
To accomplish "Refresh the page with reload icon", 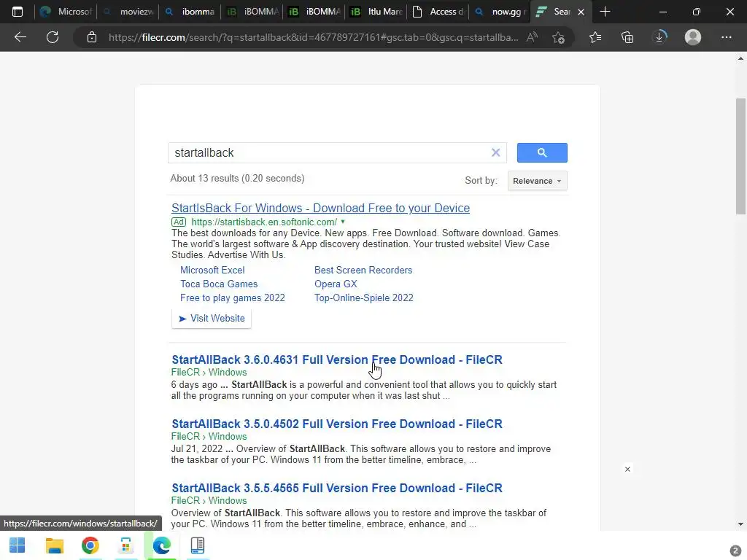I will (53, 37).
